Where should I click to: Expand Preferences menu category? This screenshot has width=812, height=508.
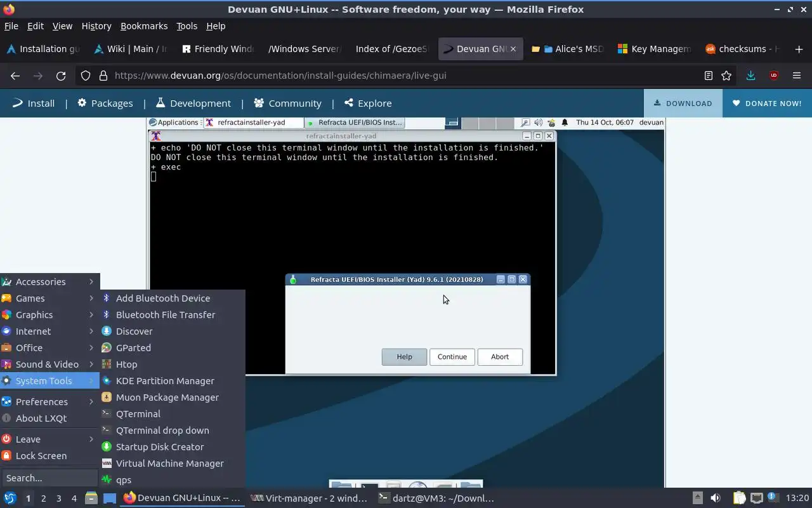click(49, 401)
